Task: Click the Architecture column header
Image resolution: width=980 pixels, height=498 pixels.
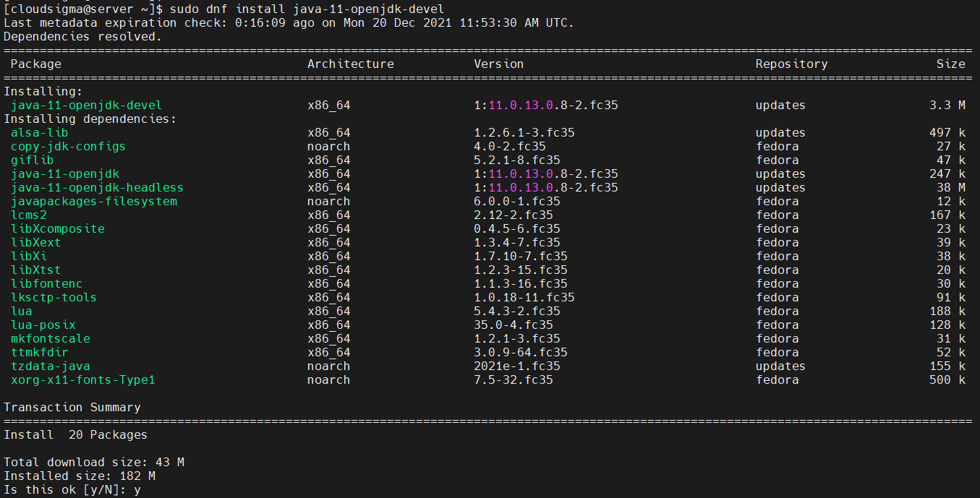Action: pos(351,64)
